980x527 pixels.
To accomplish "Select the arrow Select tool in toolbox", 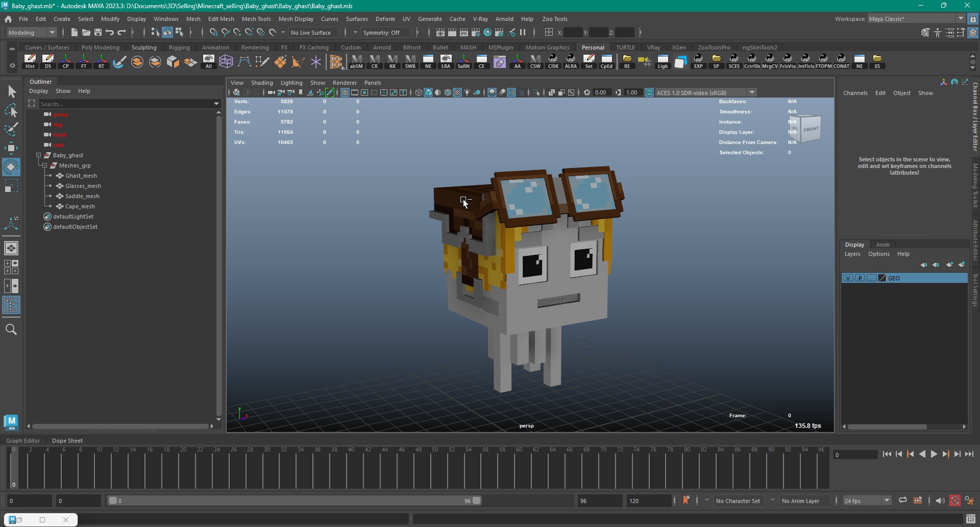I will click(x=11, y=91).
